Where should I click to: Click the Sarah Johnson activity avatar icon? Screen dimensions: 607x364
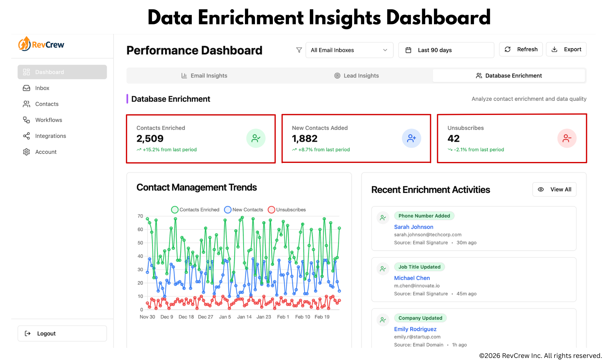(383, 217)
